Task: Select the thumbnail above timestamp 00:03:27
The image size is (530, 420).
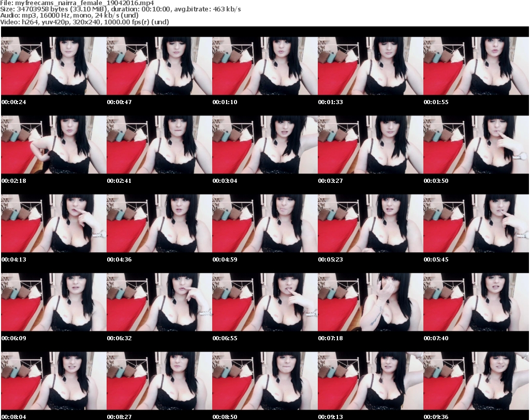Action: [x=371, y=144]
